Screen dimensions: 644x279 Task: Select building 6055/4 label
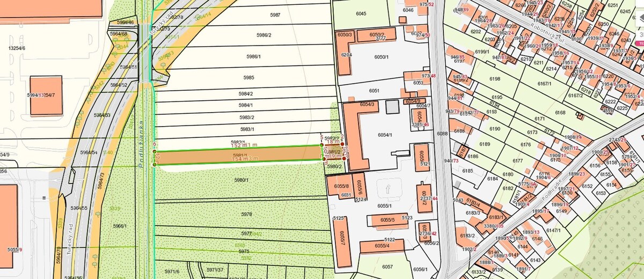(382, 246)
